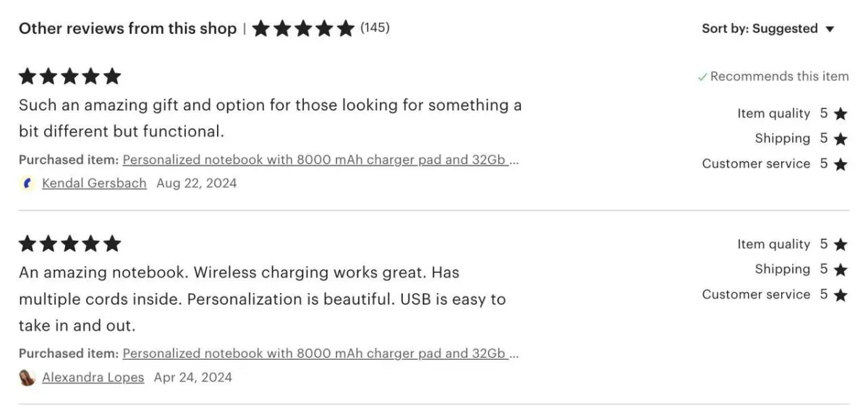The width and height of the screenshot is (868, 412).
Task: Click the shop's overall five-star rating
Action: (x=303, y=29)
